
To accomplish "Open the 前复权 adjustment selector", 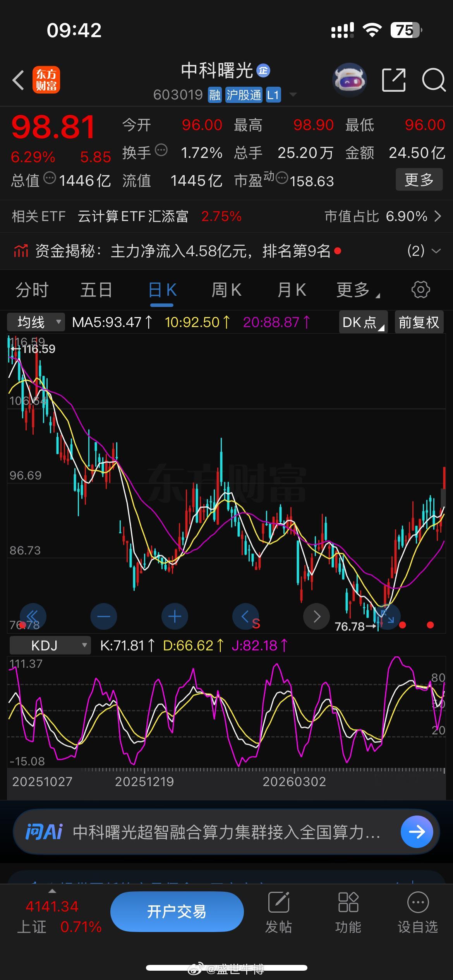I will coord(419,322).
